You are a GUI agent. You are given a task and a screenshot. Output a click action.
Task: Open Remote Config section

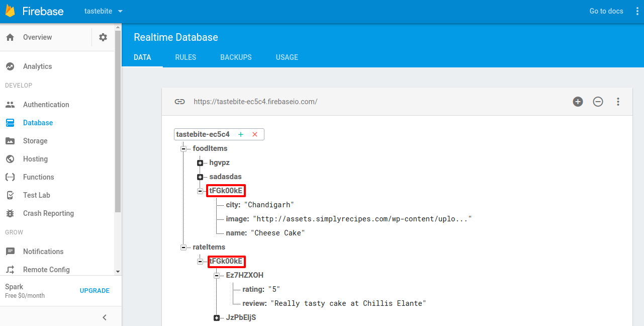coord(46,270)
